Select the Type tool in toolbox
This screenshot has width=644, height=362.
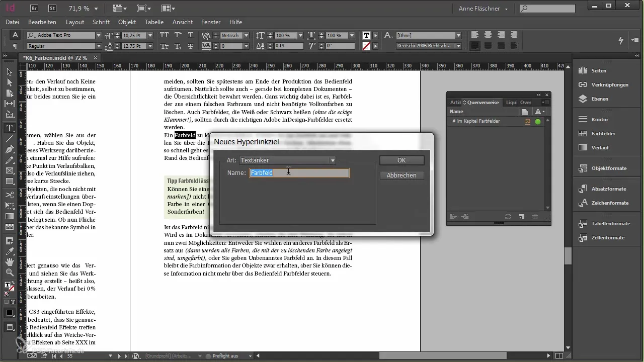(9, 128)
